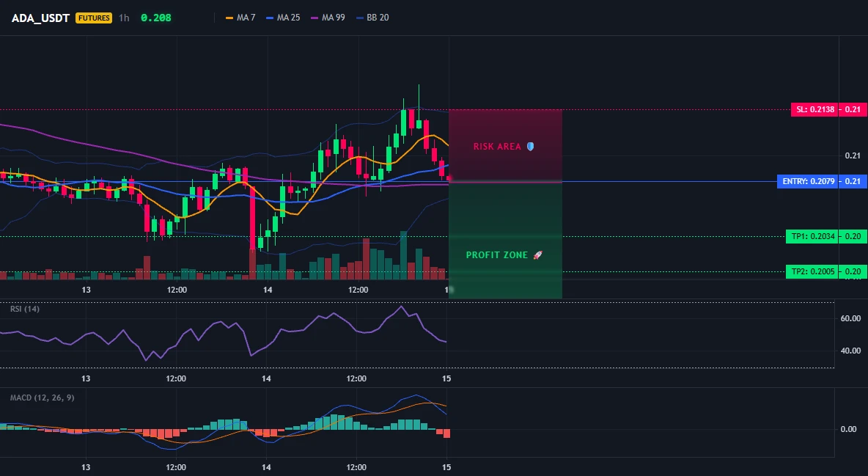
Task: Click the MACD (12, 26, 9) indicator title
Action: [42, 398]
